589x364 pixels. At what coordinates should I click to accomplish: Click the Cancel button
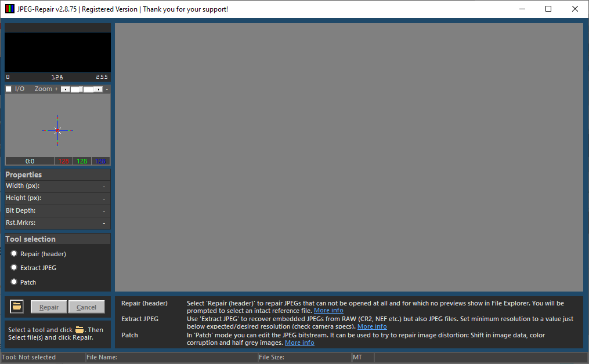coord(86,307)
